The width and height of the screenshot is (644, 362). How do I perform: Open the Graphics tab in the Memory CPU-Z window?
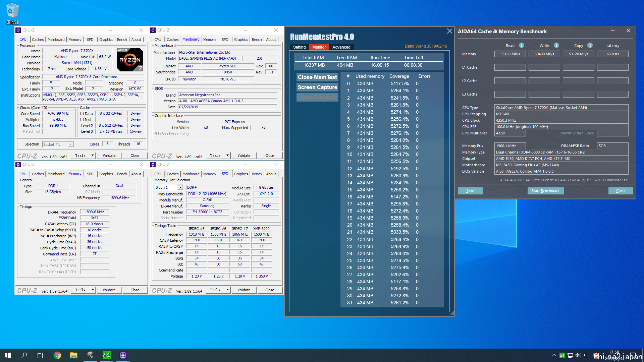pyautogui.click(x=106, y=174)
